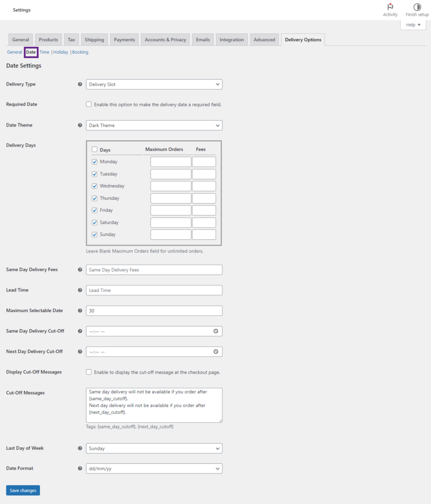Open clock picker in Next Day Delivery Cut-Off
Image resolution: width=431 pixels, height=504 pixels.
click(215, 351)
